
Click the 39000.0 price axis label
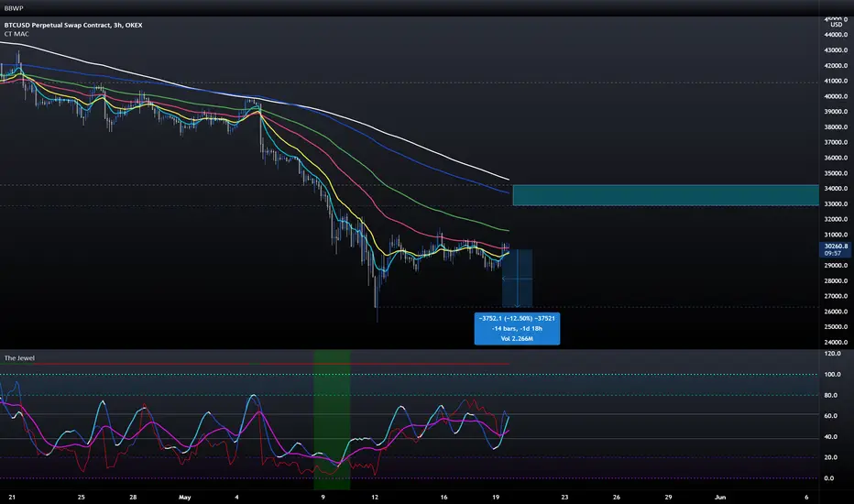pos(836,112)
